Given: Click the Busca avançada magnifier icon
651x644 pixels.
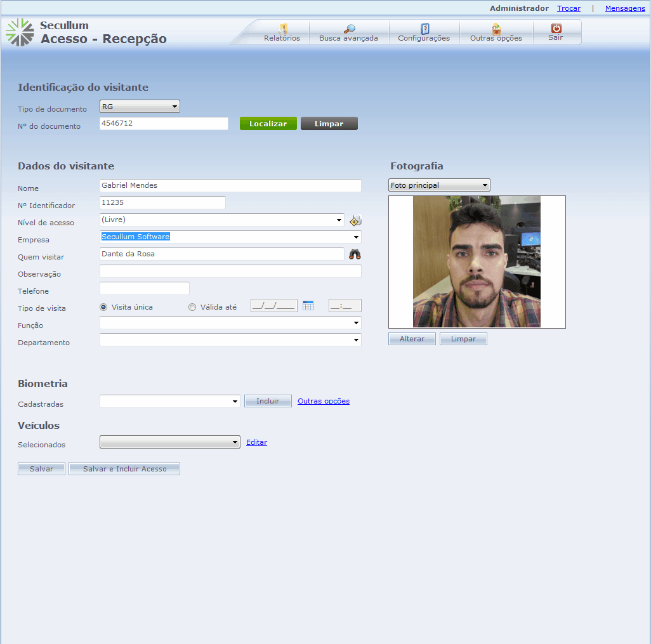Looking at the screenshot, I should [349, 29].
